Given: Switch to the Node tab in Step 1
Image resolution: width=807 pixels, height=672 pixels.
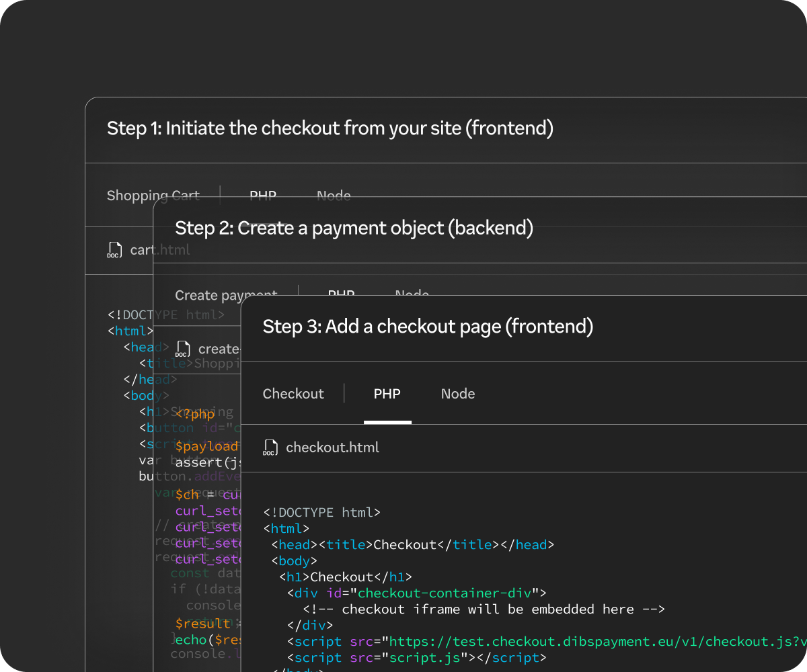Looking at the screenshot, I should [334, 193].
